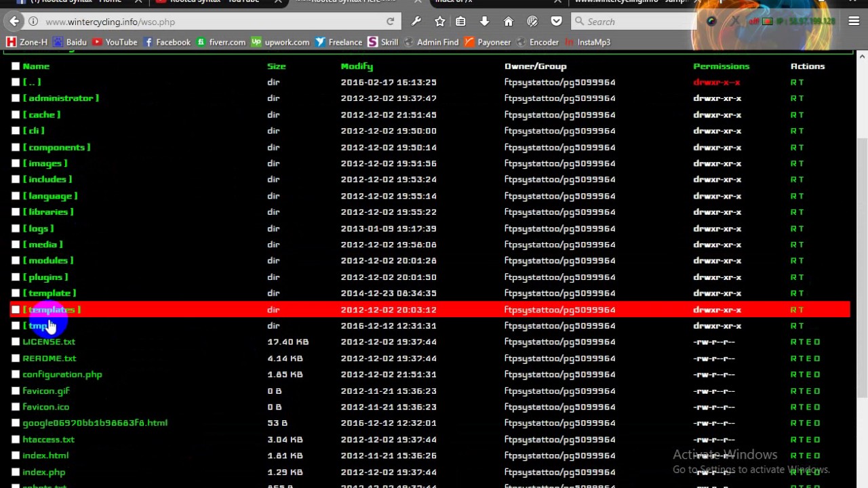The height and width of the screenshot is (488, 868).
Task: Open the google06970bb1b98663f8.html file
Action: coord(95,424)
